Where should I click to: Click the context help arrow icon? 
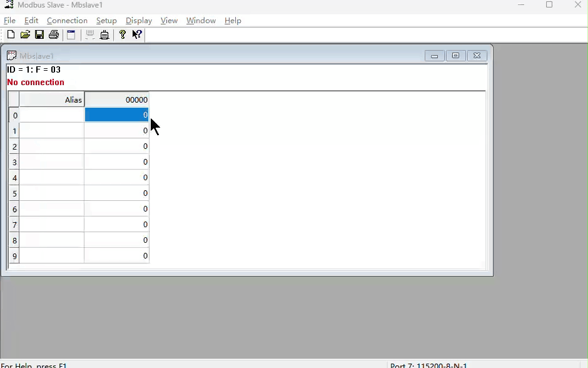(136, 34)
